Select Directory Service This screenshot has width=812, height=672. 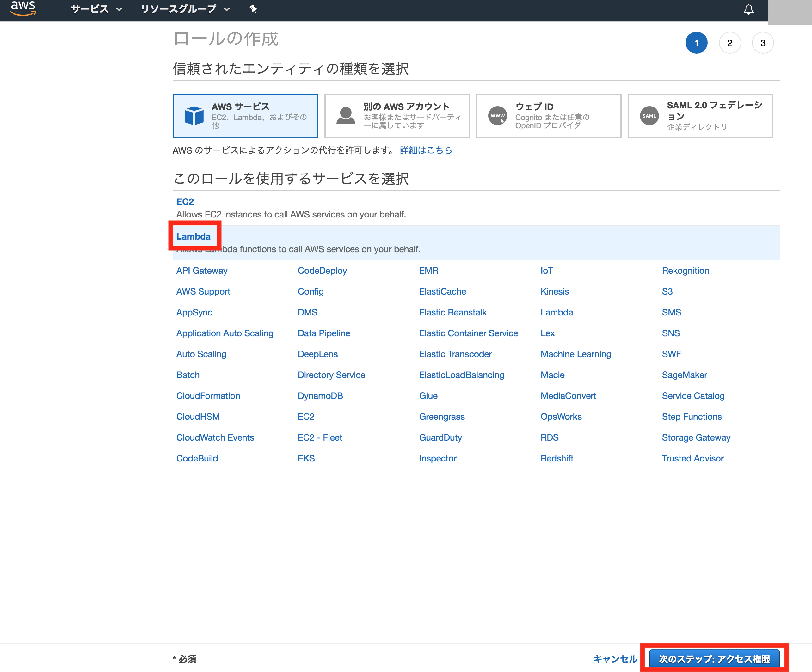331,375
